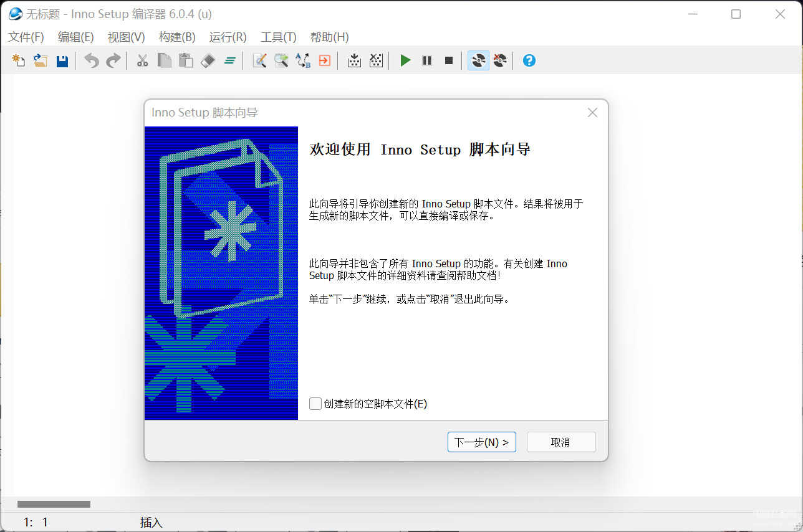Maximize the Inno Setup compiler window

(736, 14)
